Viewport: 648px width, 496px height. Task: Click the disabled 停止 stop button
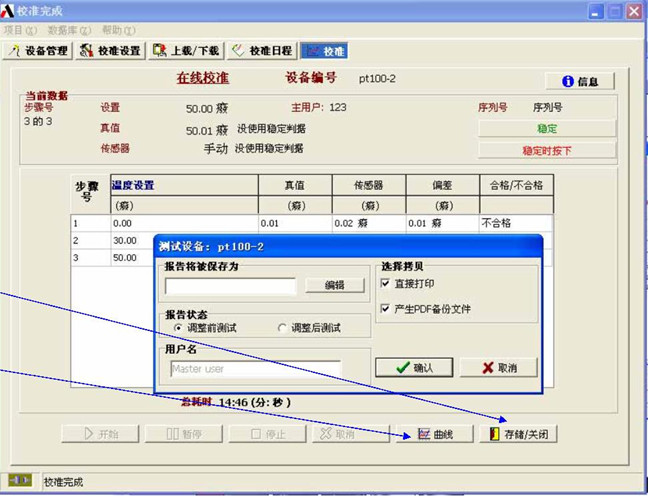point(267,434)
